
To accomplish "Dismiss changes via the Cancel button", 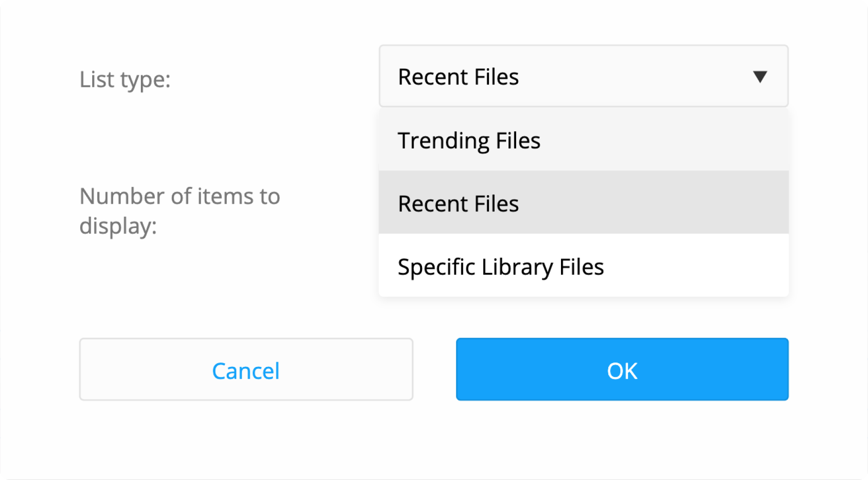I will point(246,370).
